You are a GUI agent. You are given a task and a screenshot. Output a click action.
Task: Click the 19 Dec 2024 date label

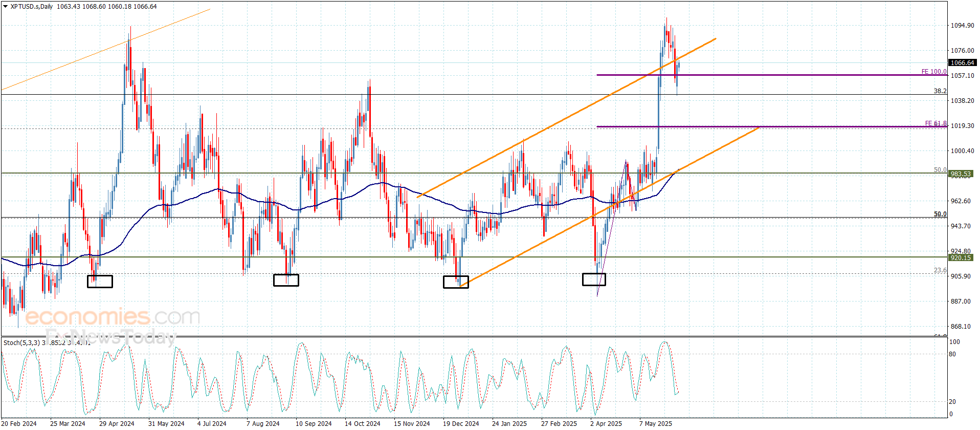[461, 424]
